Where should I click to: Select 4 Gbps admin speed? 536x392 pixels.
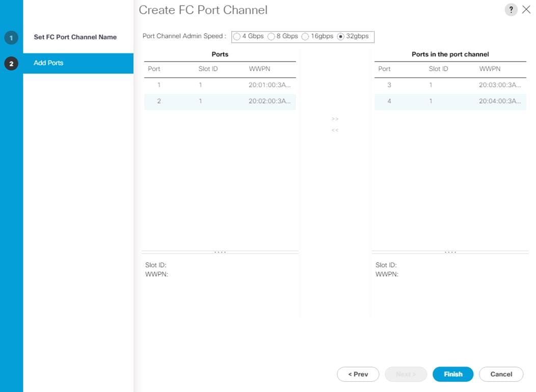tap(236, 37)
